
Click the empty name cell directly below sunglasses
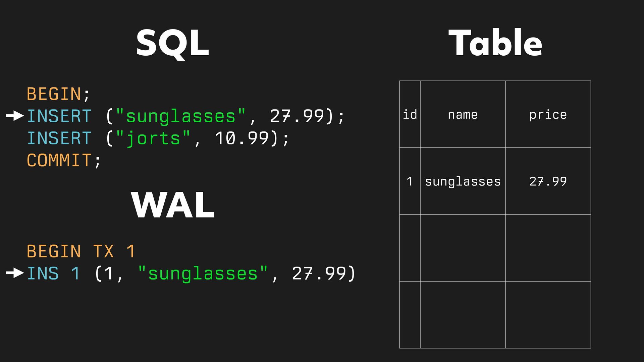(x=463, y=248)
